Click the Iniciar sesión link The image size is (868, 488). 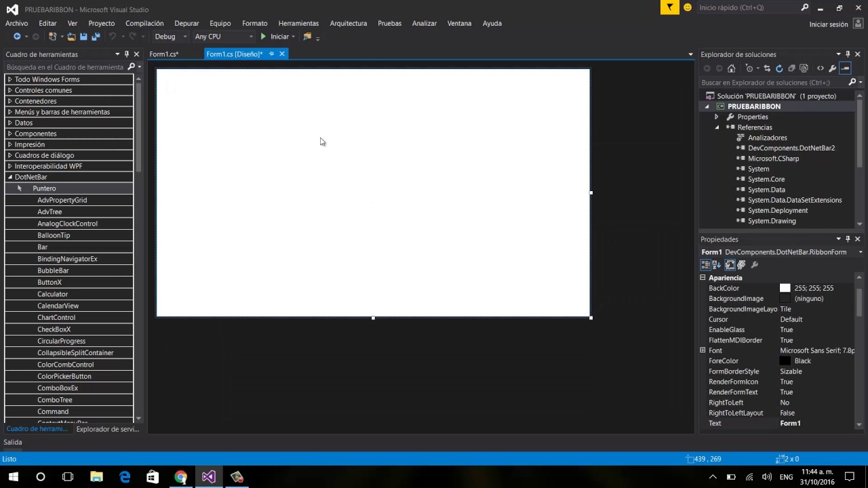pyautogui.click(x=829, y=24)
